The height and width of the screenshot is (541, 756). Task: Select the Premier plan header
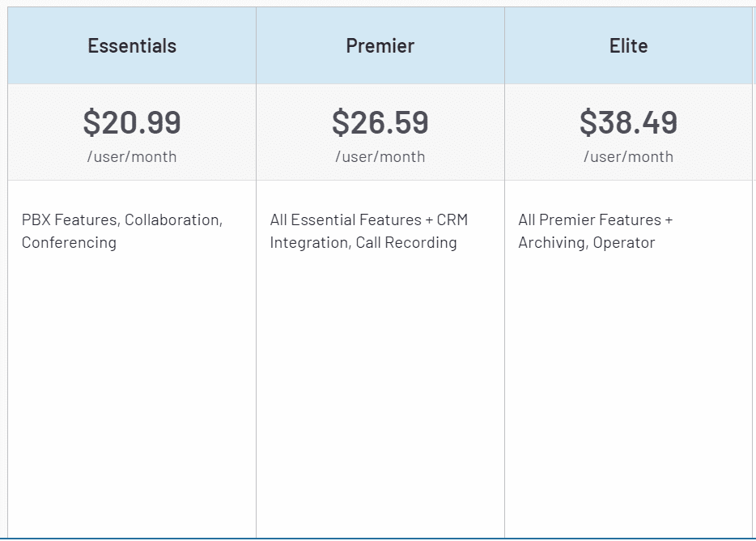(x=380, y=46)
